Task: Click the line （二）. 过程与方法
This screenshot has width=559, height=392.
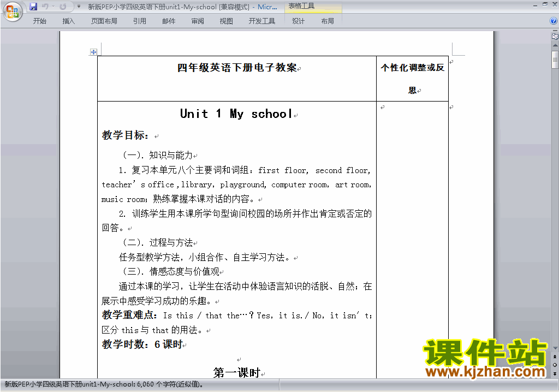Action: [157, 242]
